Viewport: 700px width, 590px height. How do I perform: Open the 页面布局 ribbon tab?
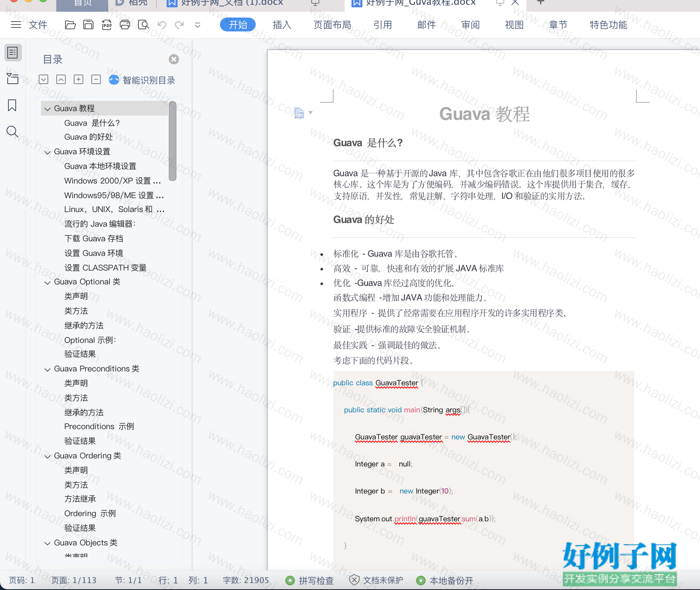point(332,25)
